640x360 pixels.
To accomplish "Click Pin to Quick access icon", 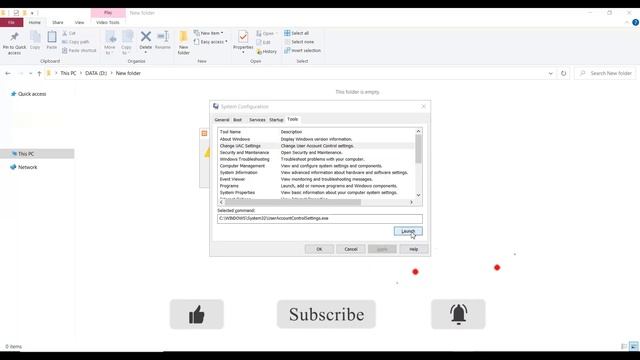I will 14,37.
